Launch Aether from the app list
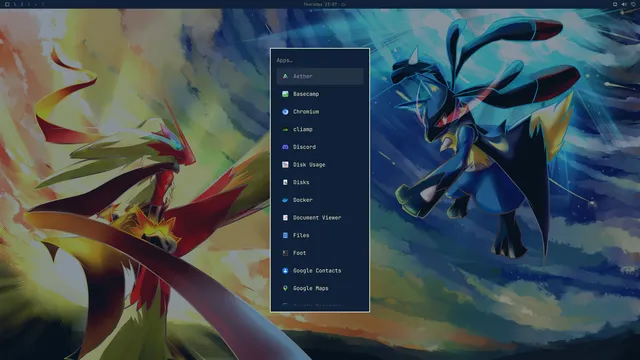This screenshot has height=360, width=640. (320, 76)
